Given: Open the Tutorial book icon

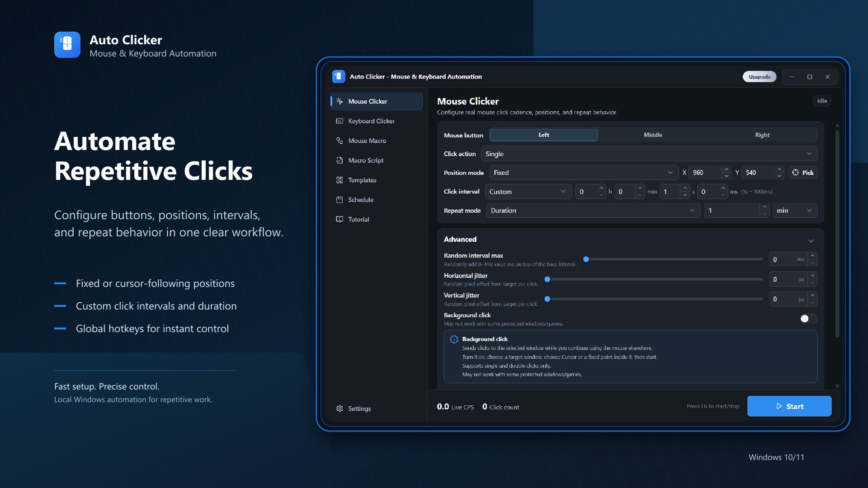Looking at the screenshot, I should click(x=340, y=219).
